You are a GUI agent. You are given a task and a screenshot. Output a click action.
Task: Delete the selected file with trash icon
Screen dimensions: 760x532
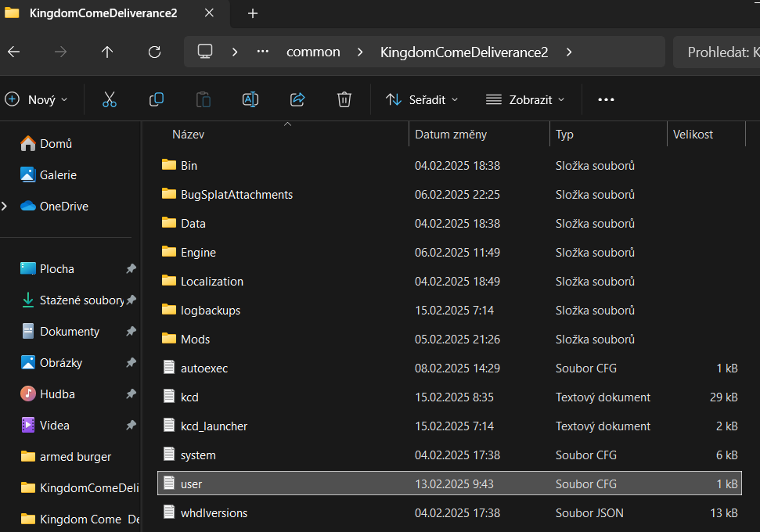point(344,100)
